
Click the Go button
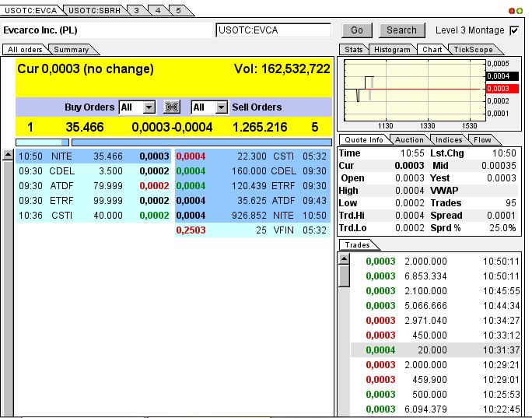[x=357, y=30]
